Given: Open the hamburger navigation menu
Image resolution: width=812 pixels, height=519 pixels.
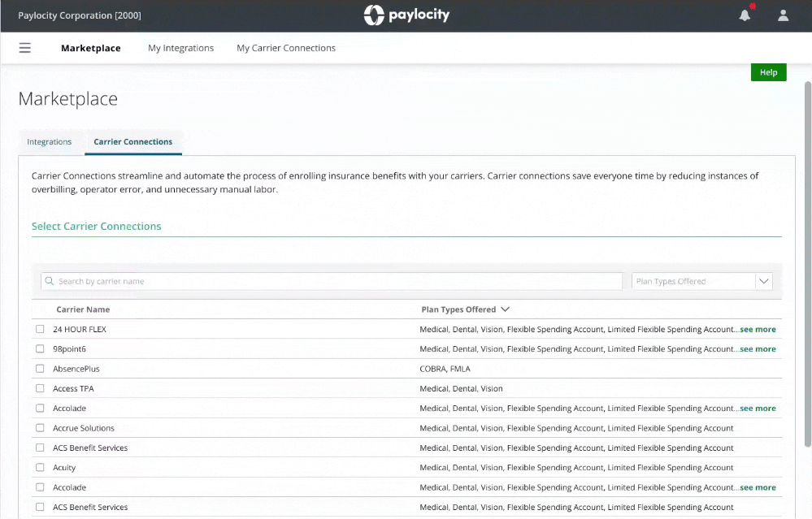Looking at the screenshot, I should pyautogui.click(x=25, y=48).
